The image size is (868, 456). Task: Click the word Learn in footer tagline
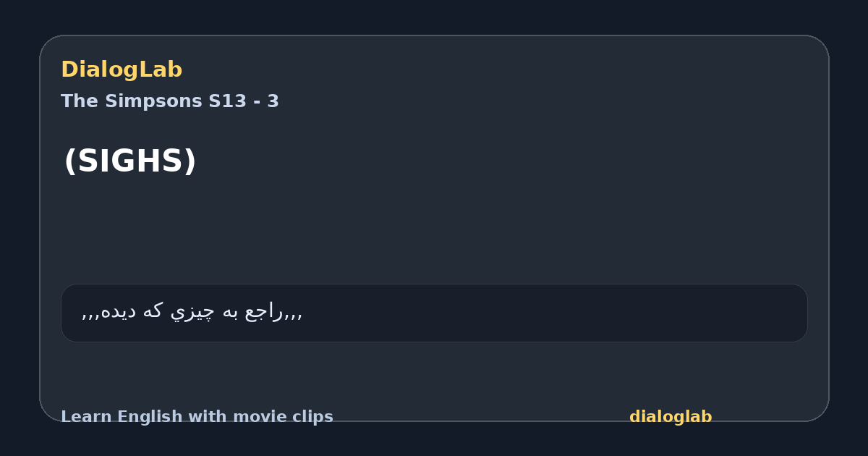click(x=87, y=417)
